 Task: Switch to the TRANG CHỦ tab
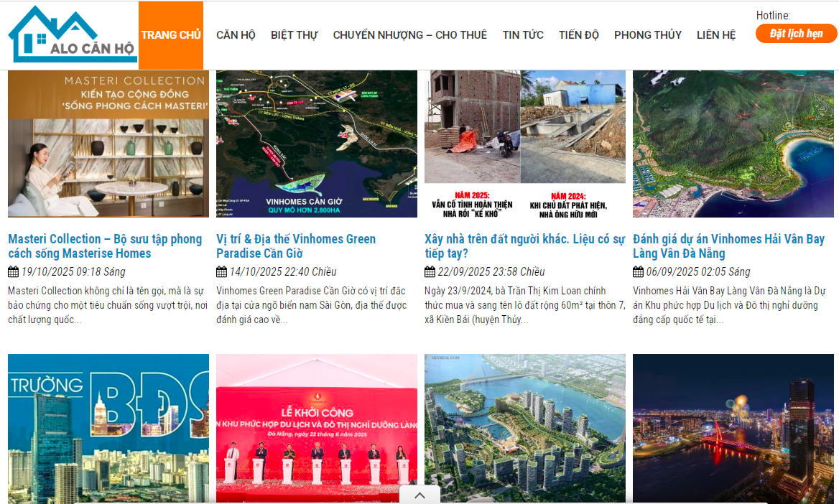pyautogui.click(x=170, y=34)
